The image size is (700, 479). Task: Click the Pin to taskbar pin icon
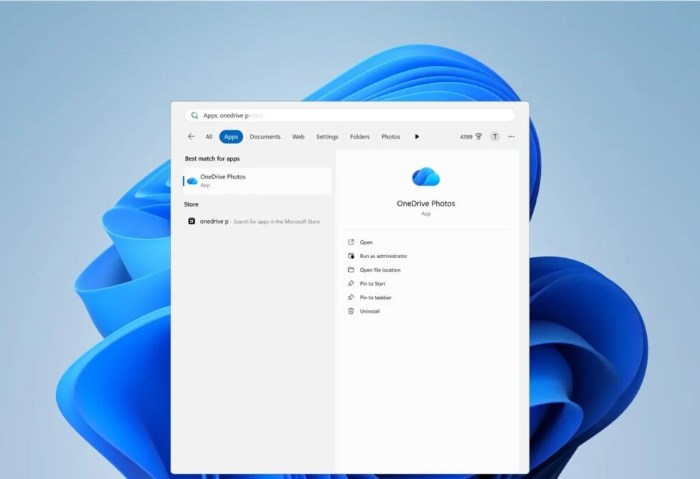point(351,297)
